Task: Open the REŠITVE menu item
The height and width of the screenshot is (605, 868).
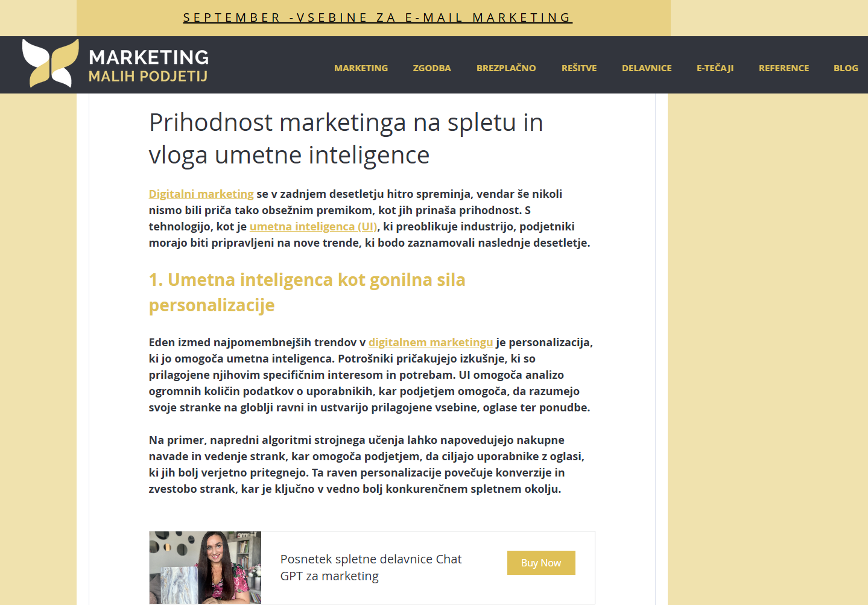Action: pos(579,68)
